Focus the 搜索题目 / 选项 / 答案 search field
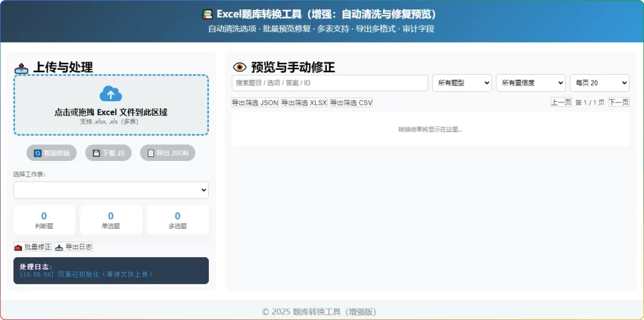 [x=330, y=83]
